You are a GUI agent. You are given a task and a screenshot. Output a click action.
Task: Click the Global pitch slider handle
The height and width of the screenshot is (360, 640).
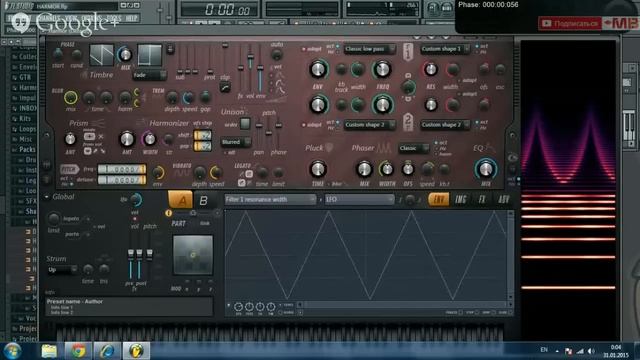tap(149, 253)
